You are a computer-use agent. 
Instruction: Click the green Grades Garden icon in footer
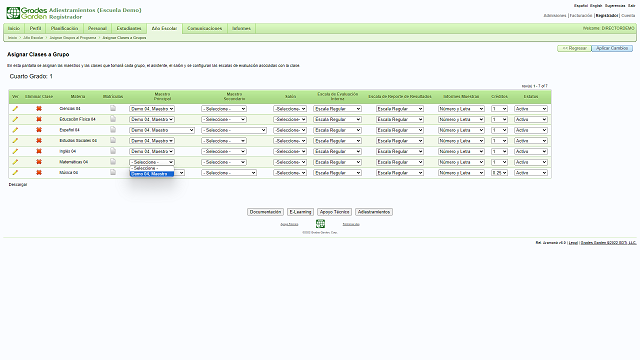(x=320, y=223)
